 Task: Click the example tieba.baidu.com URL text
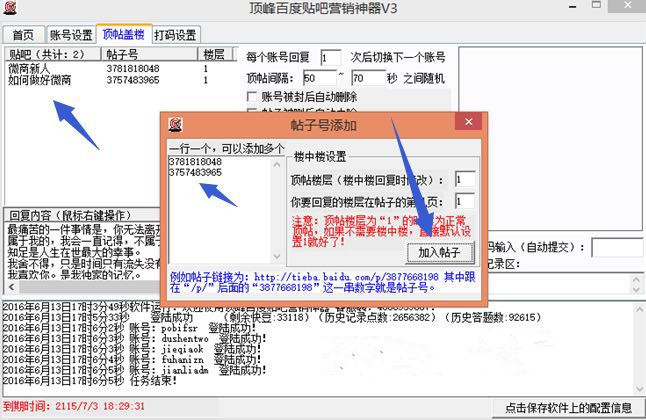coord(346,277)
